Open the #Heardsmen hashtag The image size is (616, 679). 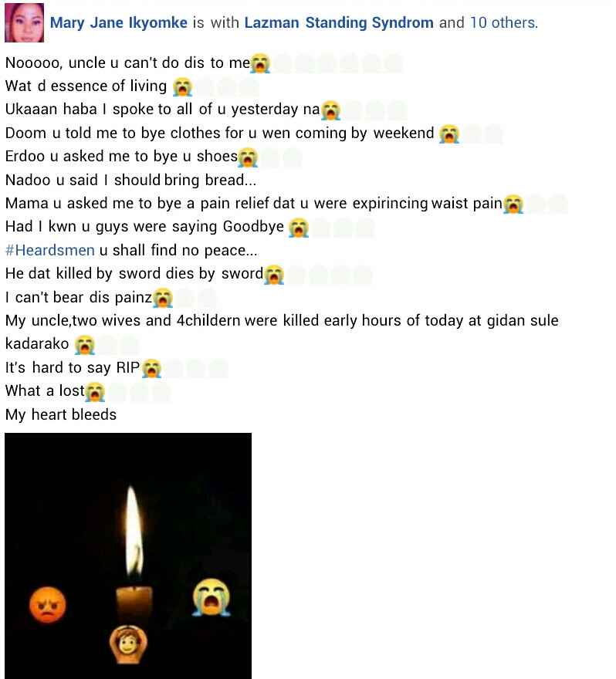50,250
